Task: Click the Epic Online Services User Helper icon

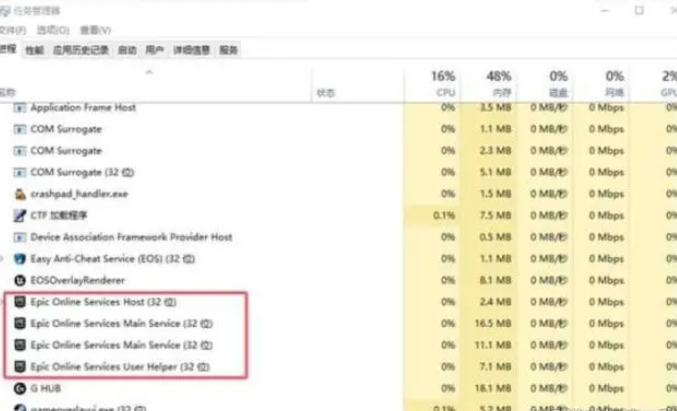Action: 19,367
